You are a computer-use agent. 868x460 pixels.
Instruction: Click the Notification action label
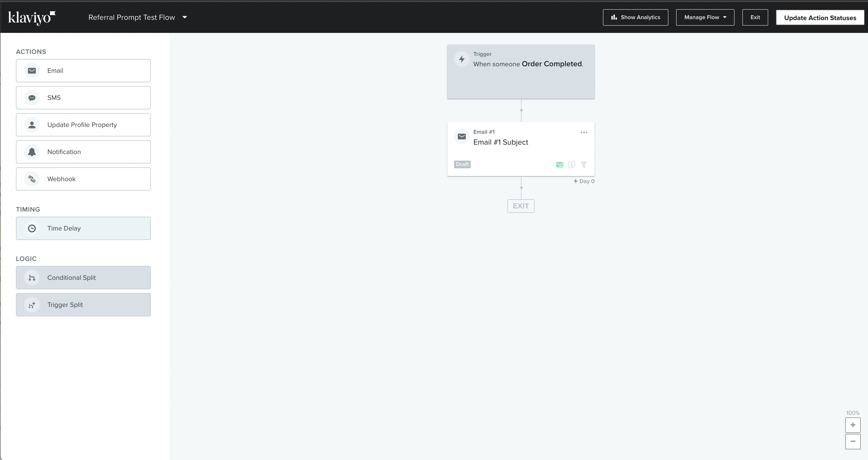coord(64,152)
